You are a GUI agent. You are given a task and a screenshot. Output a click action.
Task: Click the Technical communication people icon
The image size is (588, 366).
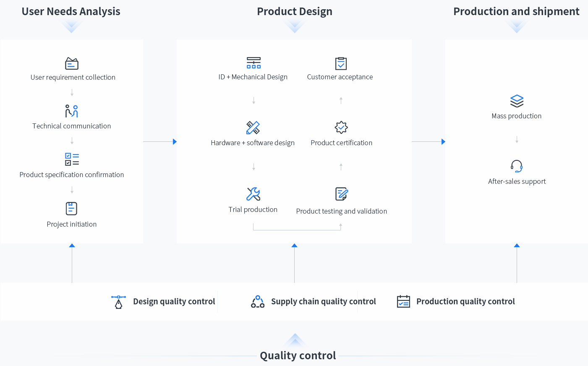(x=72, y=111)
